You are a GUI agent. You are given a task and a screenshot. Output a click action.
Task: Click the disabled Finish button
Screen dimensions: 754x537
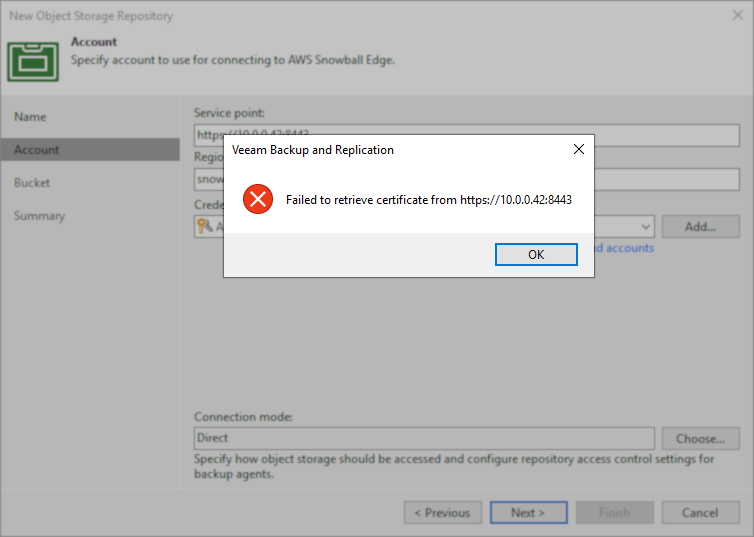coord(615,512)
